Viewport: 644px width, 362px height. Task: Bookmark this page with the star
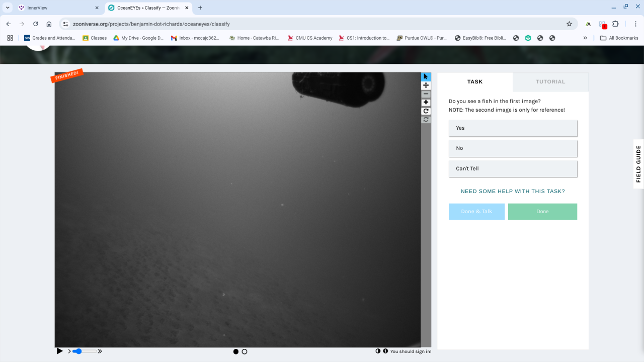coord(569,24)
